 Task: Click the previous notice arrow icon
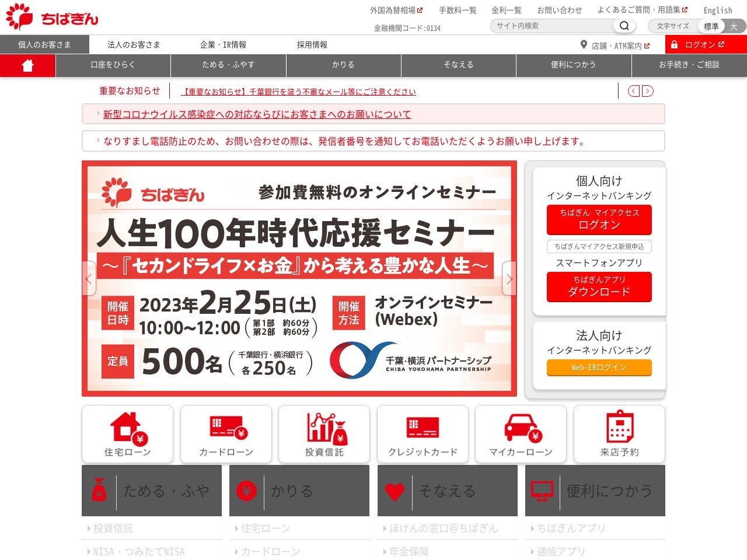tap(634, 91)
